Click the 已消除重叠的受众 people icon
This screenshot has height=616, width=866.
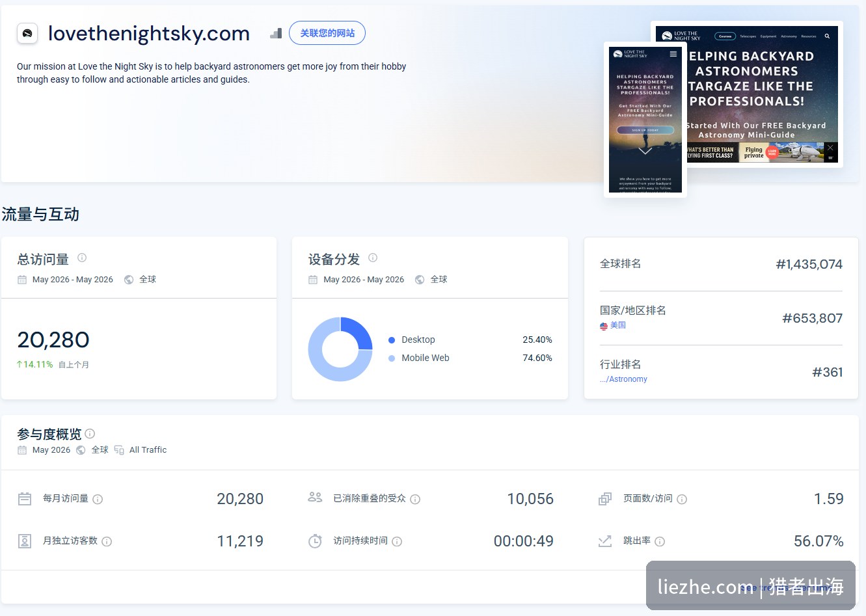click(315, 498)
